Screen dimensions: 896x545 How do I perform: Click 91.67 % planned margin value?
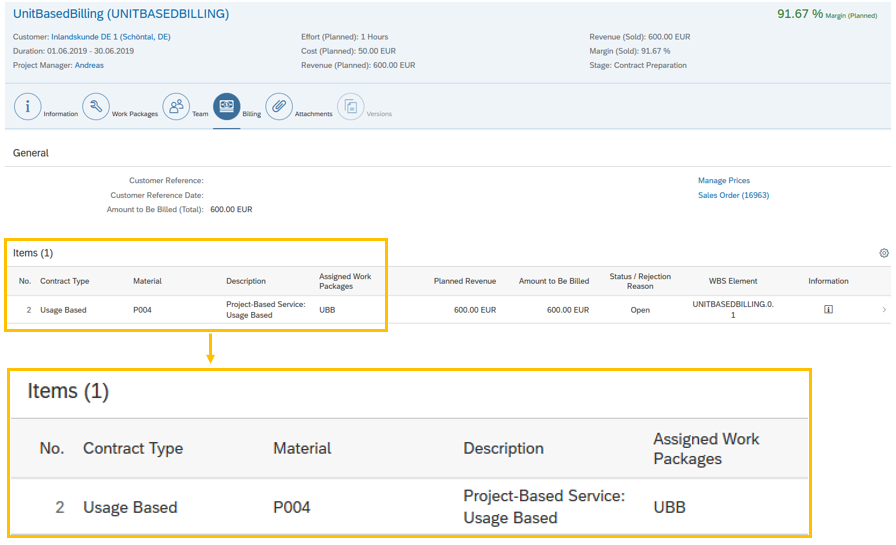[x=800, y=14]
